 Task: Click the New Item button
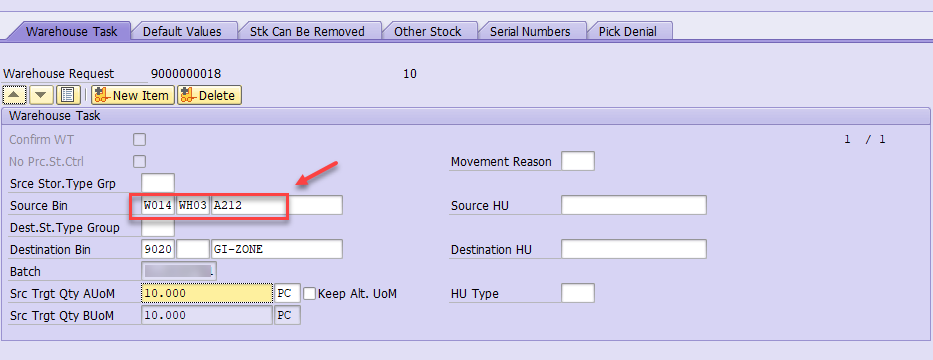(x=133, y=95)
